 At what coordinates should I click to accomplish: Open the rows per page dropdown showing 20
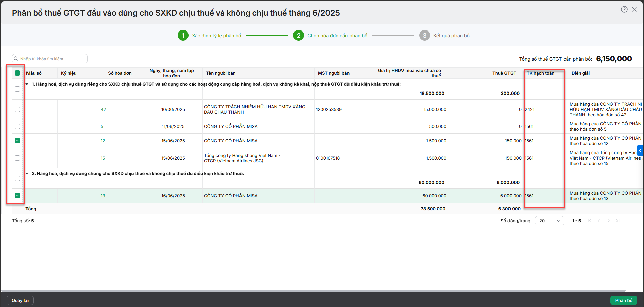coord(549,221)
